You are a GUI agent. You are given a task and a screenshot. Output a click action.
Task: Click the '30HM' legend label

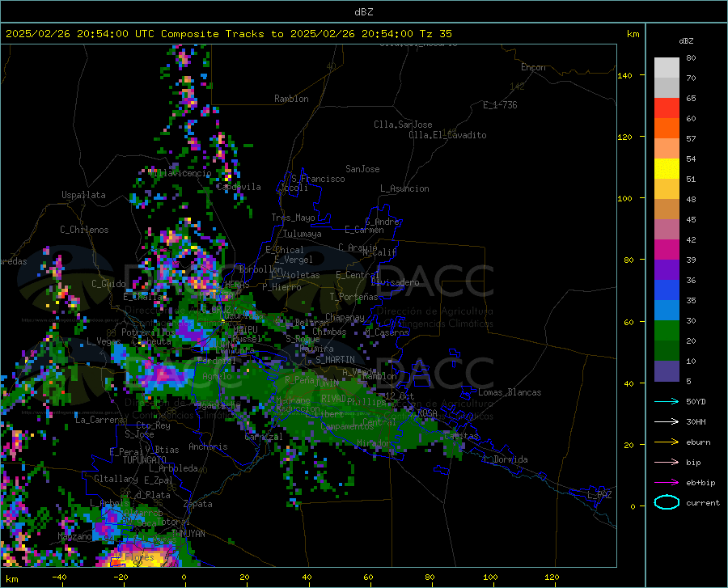click(696, 422)
